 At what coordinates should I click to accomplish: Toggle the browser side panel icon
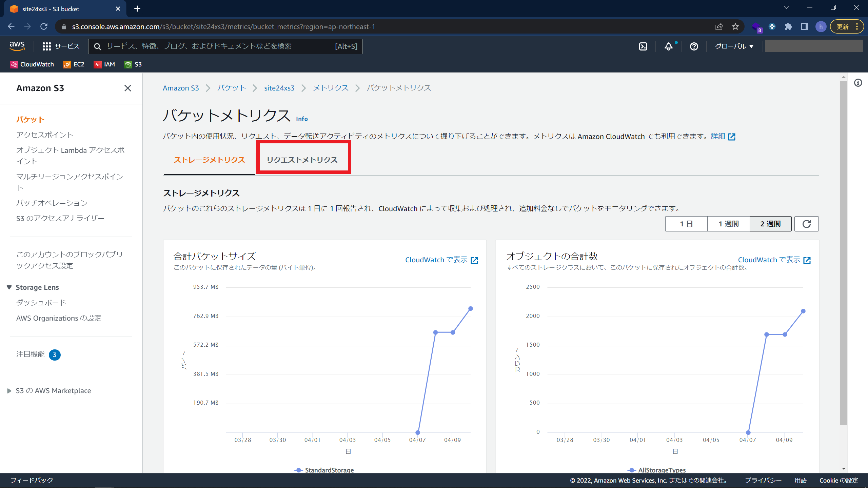(805, 26)
